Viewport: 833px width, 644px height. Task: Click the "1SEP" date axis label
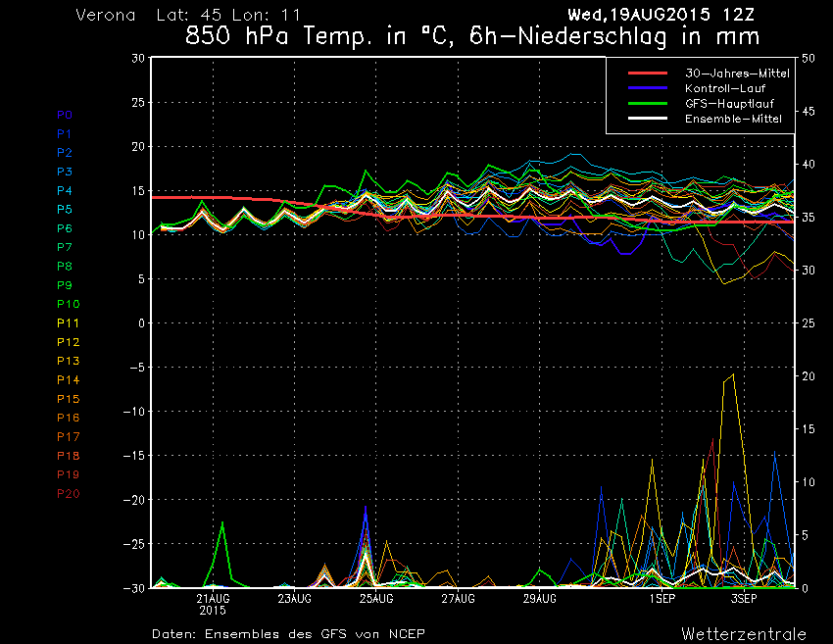661,599
